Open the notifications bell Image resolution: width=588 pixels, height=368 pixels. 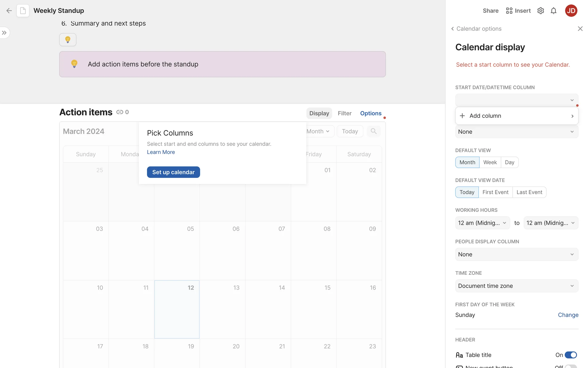coord(553,11)
